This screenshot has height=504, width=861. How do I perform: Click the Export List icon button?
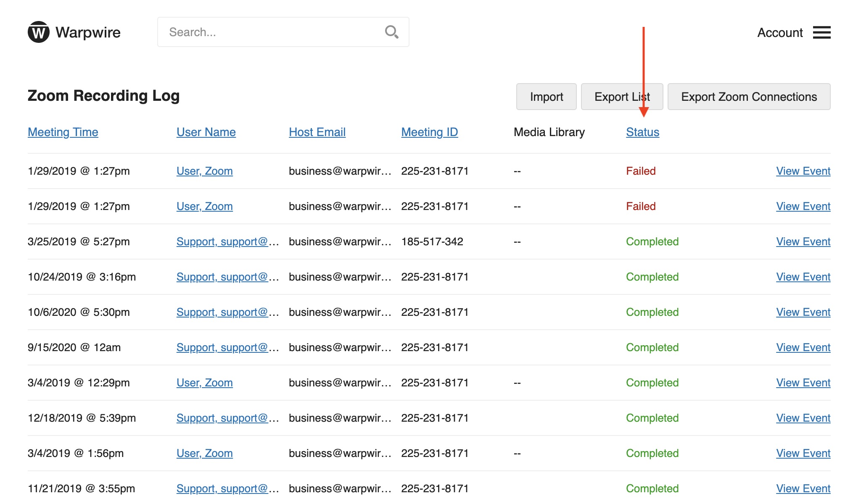click(621, 96)
